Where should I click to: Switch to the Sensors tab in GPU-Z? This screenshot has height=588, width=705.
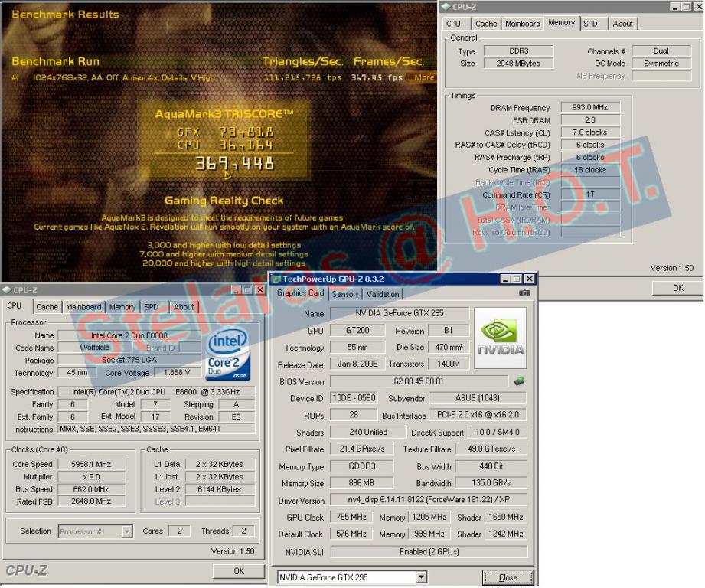click(345, 294)
